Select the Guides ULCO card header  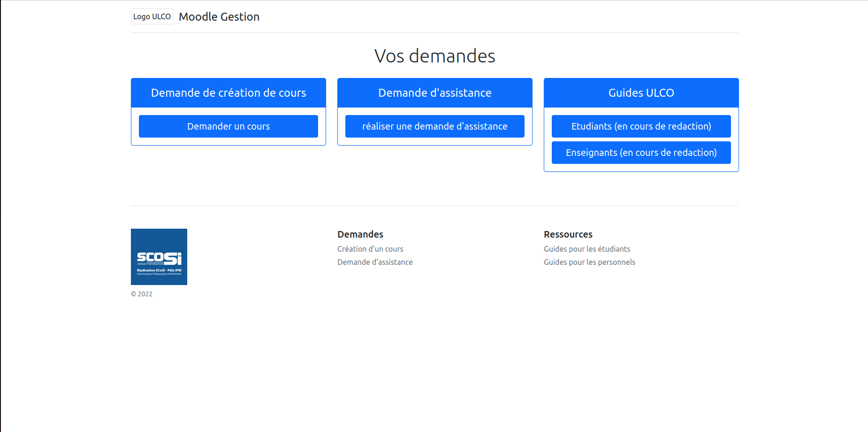641,93
